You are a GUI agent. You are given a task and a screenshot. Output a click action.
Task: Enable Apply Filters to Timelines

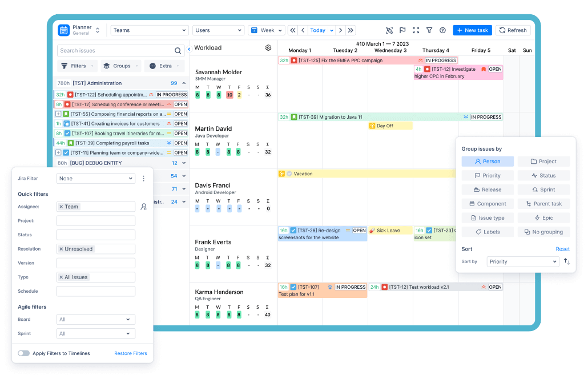coord(25,353)
